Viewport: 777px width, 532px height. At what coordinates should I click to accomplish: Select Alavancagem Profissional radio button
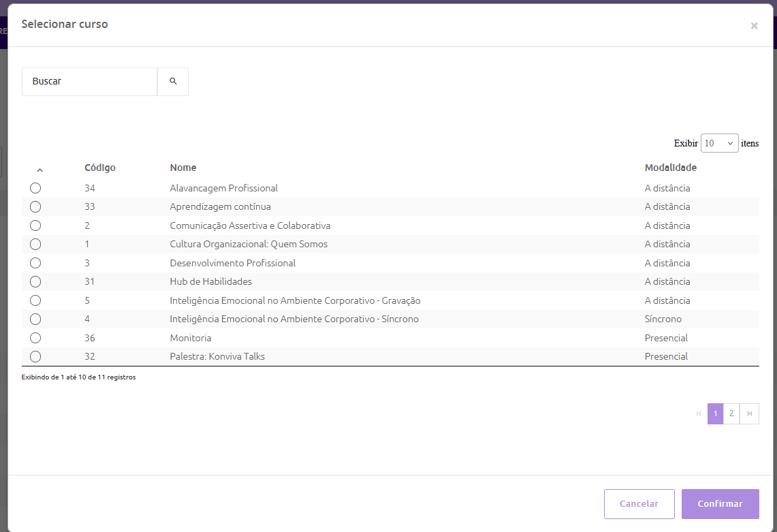click(x=35, y=188)
